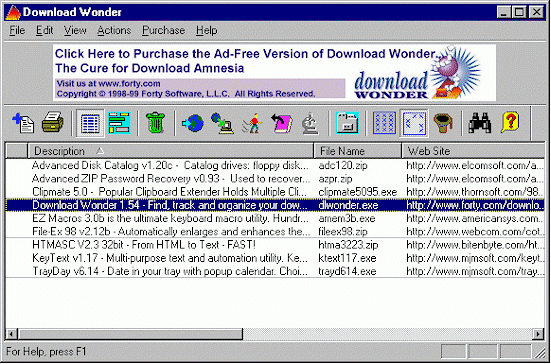Sort by the File Name column header
This screenshot has width=551, height=364.
click(358, 151)
